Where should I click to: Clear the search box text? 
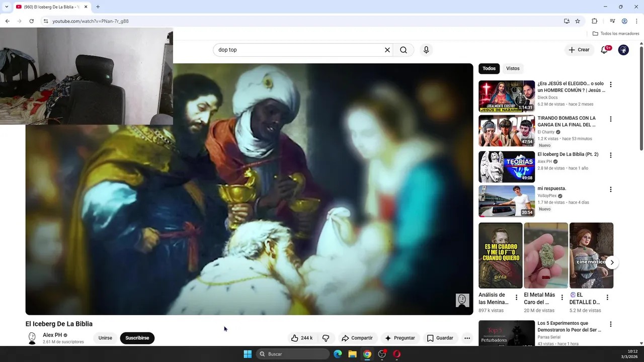pos(387,50)
